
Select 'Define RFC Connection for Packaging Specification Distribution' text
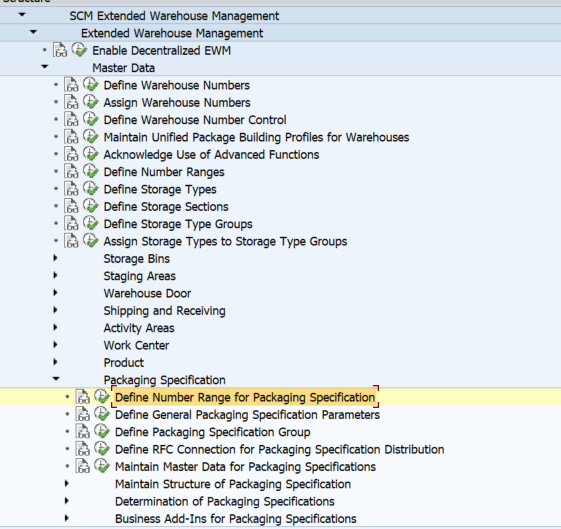click(x=279, y=450)
